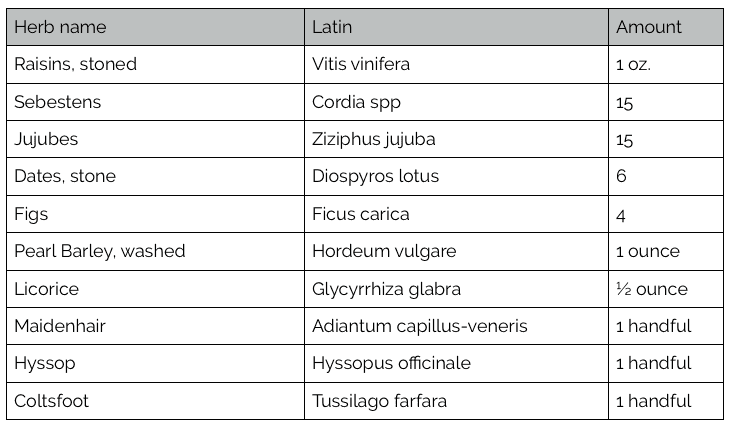Click the 'Ficus carica' cell

[360, 214]
